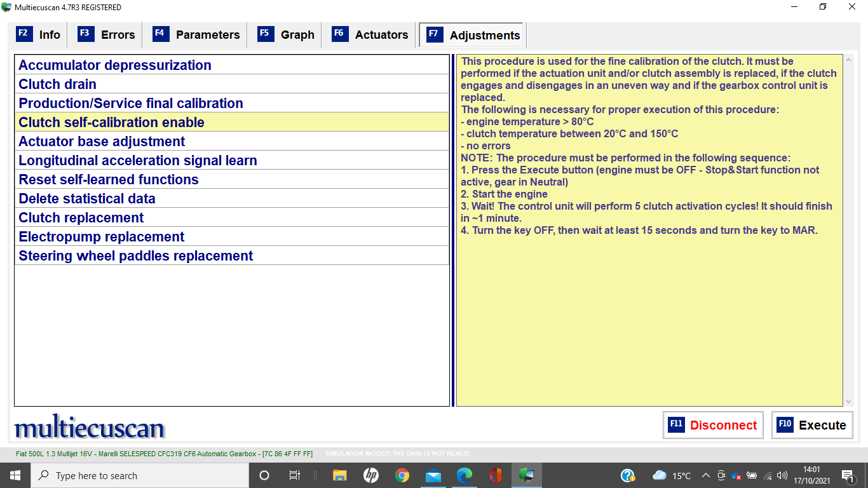Viewport: 868px width, 488px height.
Task: Choose Actuator base adjustment
Action: [x=232, y=141]
